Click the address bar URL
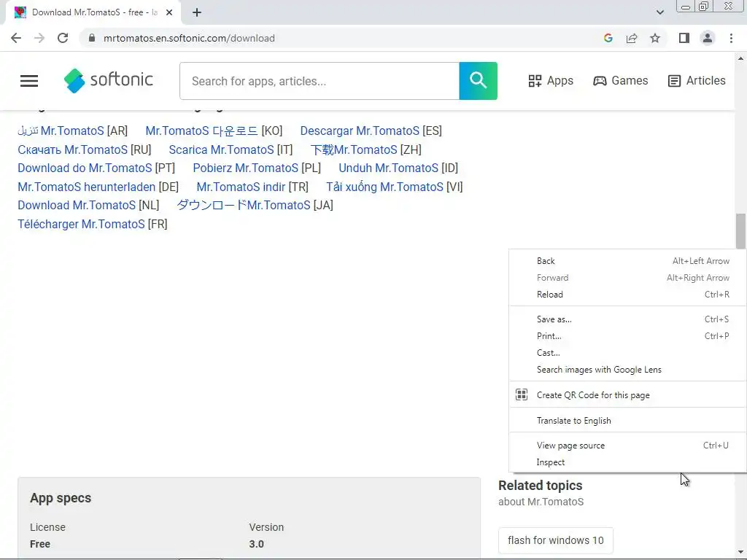 189,38
